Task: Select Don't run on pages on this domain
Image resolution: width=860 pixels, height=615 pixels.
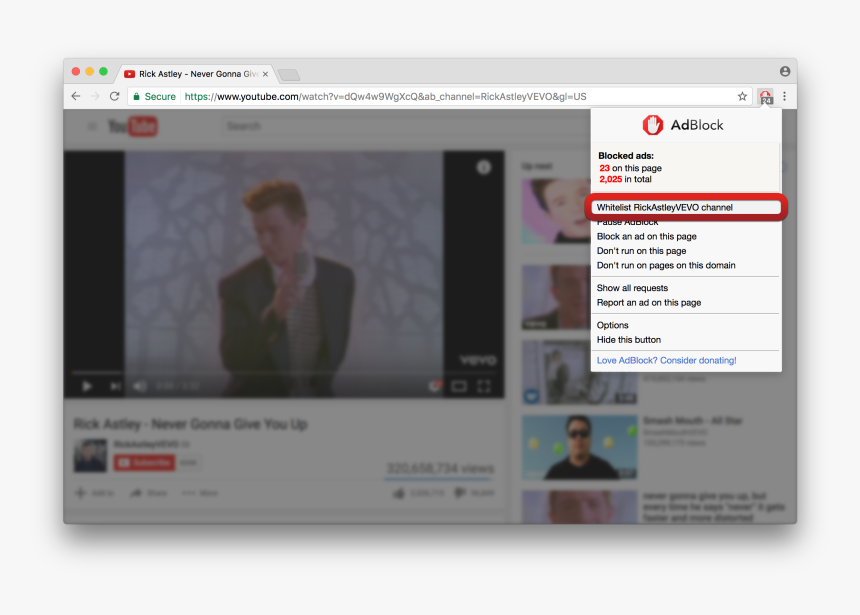Action: point(666,265)
